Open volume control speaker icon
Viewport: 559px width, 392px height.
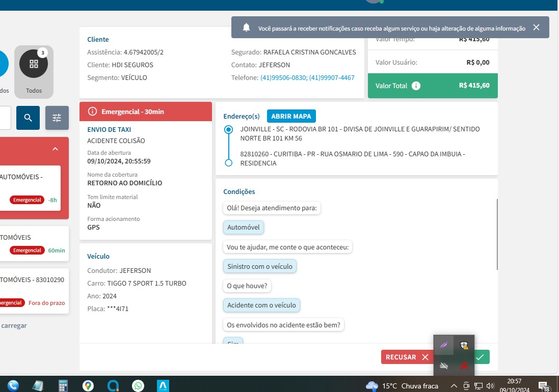[491, 386]
